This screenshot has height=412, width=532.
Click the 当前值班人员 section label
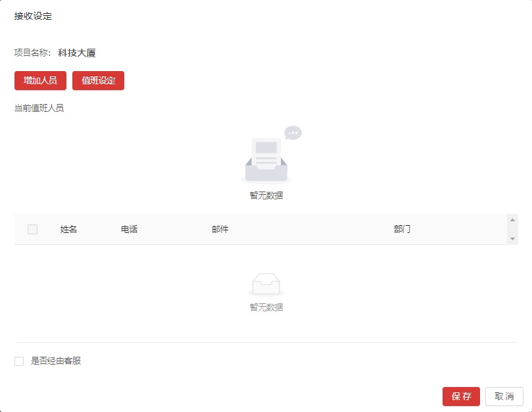coord(39,108)
